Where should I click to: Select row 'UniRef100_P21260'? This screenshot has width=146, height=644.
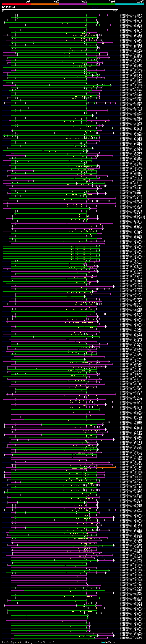[x=131, y=110]
